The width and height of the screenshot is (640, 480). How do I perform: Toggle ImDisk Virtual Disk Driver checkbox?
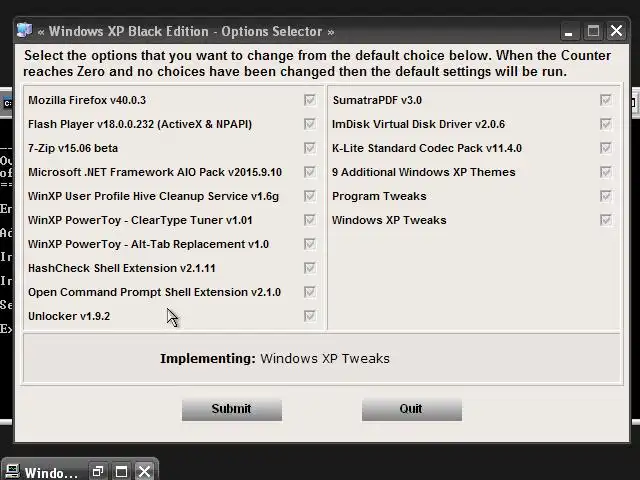606,124
